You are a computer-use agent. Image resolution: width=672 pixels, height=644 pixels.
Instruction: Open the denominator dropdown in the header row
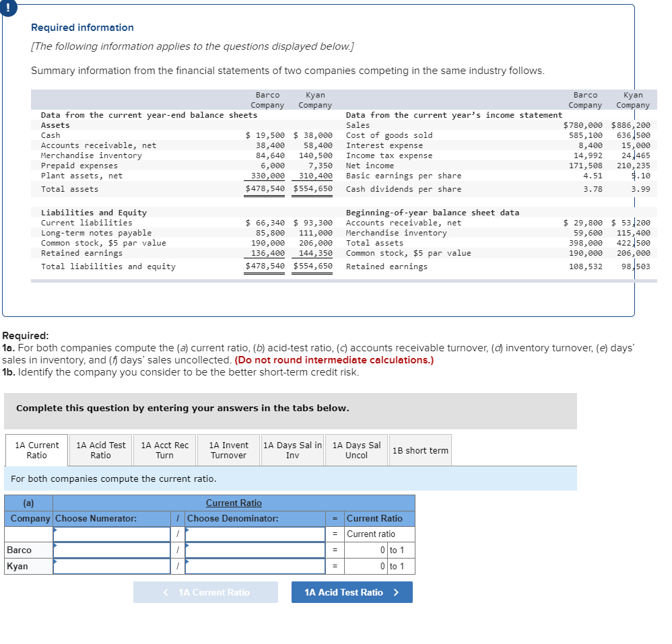click(255, 534)
